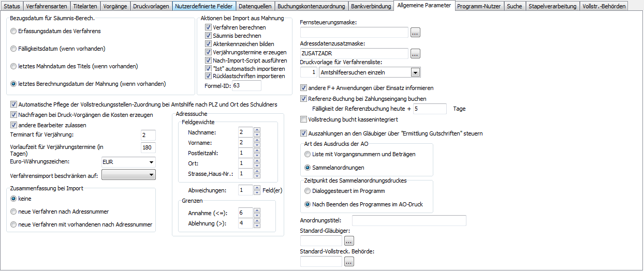Open the Nutzerdefinierte Felder tab

point(204,6)
